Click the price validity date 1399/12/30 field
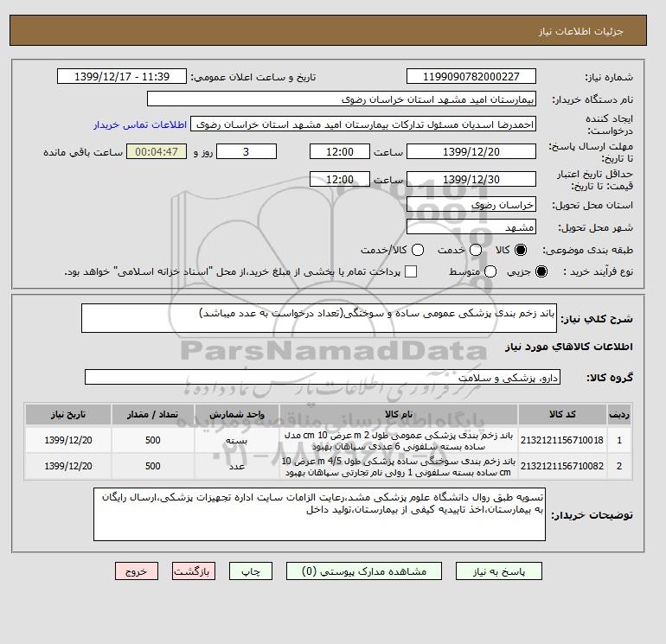Image resolution: width=666 pixels, height=644 pixels. pyautogui.click(x=471, y=179)
